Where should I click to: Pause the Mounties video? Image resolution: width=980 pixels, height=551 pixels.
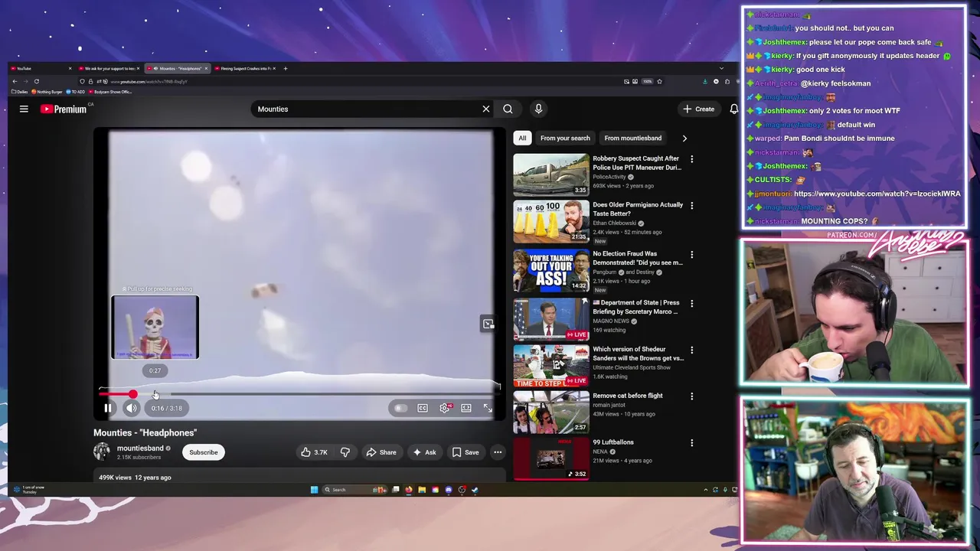pyautogui.click(x=108, y=408)
